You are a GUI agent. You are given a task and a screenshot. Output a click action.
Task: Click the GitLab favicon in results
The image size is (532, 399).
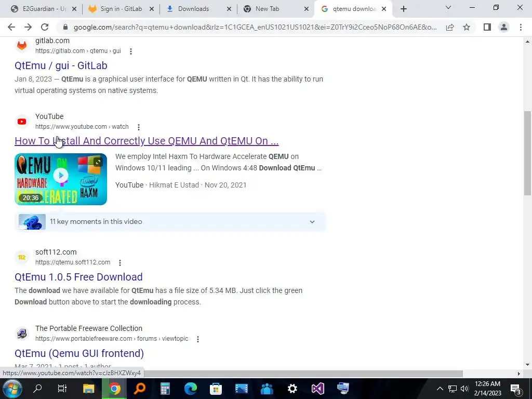[x=22, y=46]
